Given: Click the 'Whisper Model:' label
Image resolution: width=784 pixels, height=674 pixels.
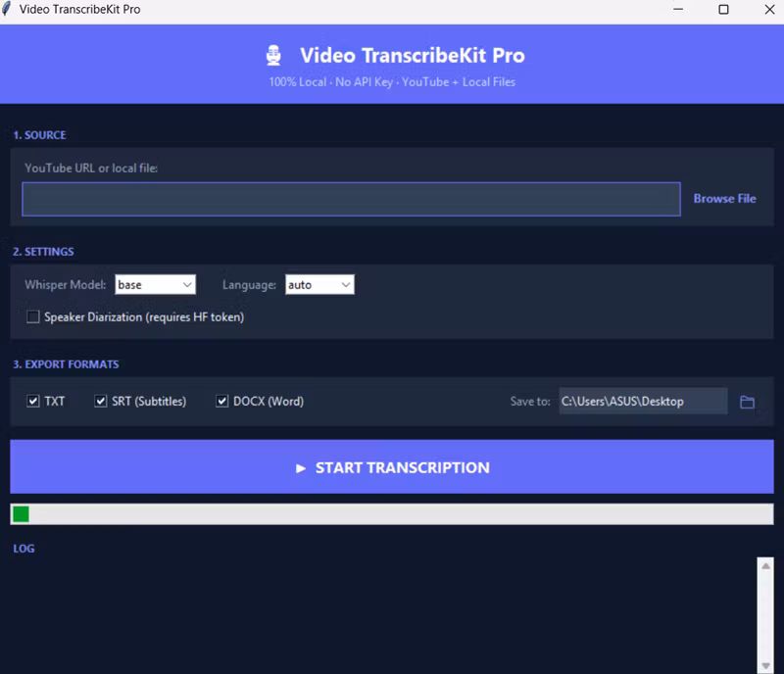Looking at the screenshot, I should tap(66, 284).
